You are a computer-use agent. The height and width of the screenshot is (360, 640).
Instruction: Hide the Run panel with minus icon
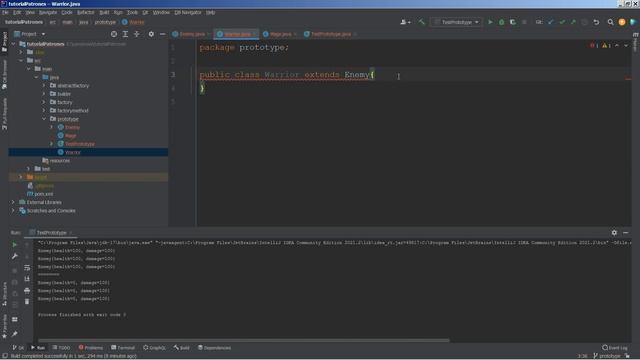tap(626, 233)
